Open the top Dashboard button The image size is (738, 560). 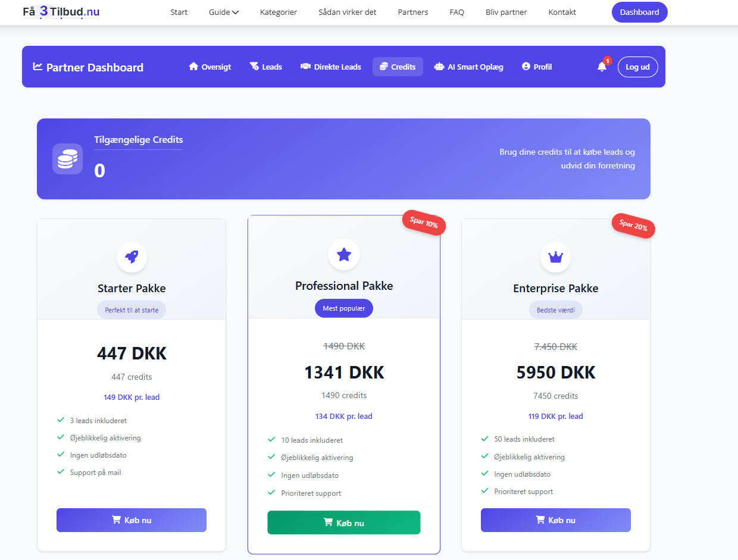pyautogui.click(x=639, y=12)
